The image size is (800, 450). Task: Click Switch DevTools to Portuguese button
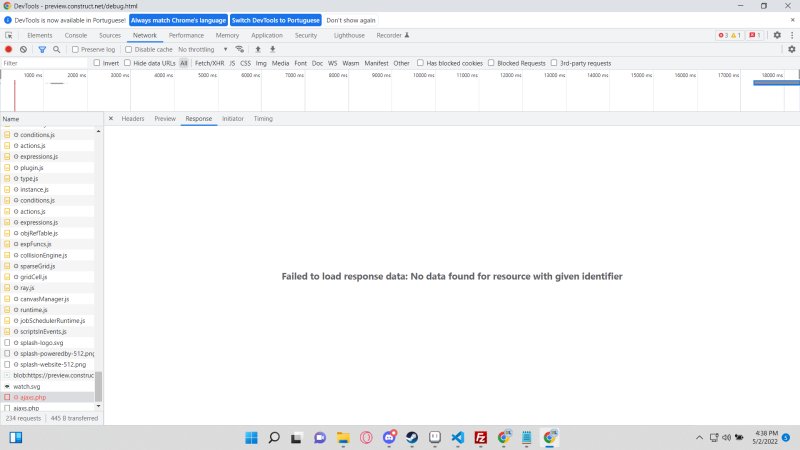275,20
